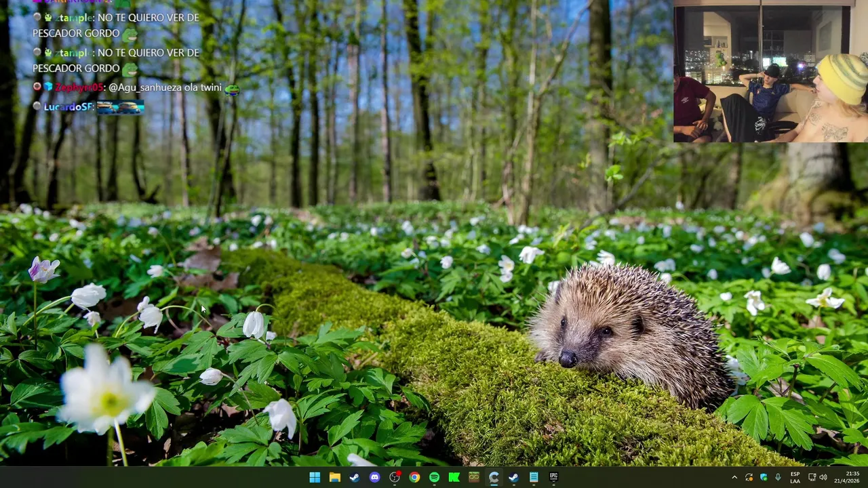Open the Windows Start menu
The height and width of the screenshot is (488, 868).
(x=315, y=477)
